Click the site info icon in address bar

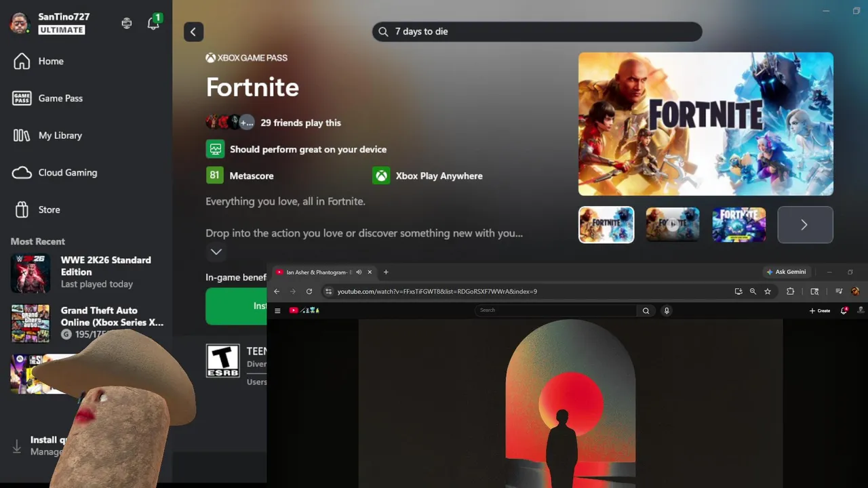click(329, 291)
